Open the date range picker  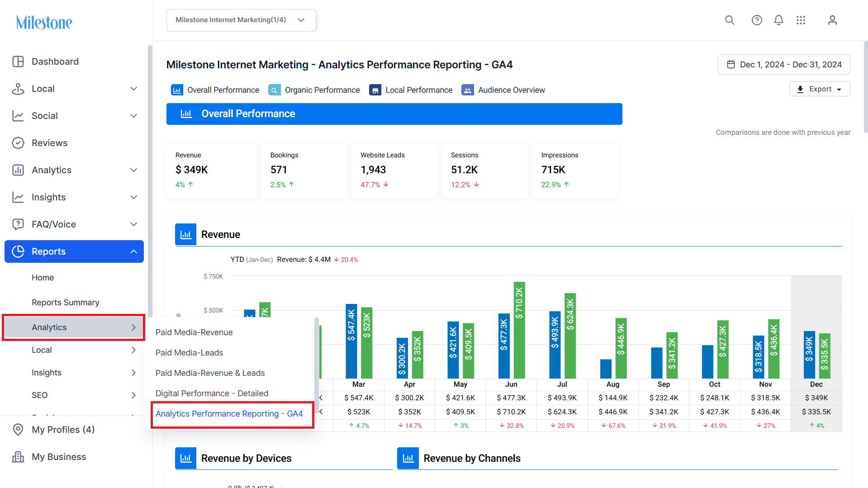tap(784, 65)
